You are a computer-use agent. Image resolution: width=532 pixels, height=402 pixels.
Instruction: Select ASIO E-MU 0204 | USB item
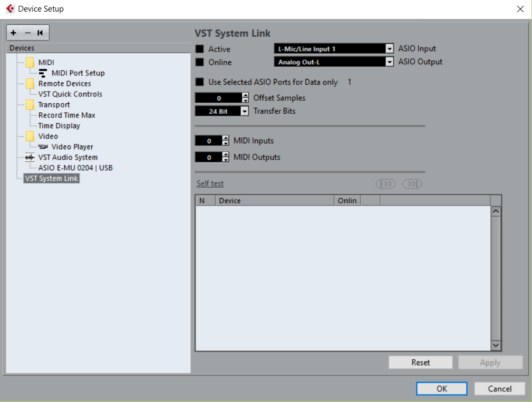[x=75, y=168]
